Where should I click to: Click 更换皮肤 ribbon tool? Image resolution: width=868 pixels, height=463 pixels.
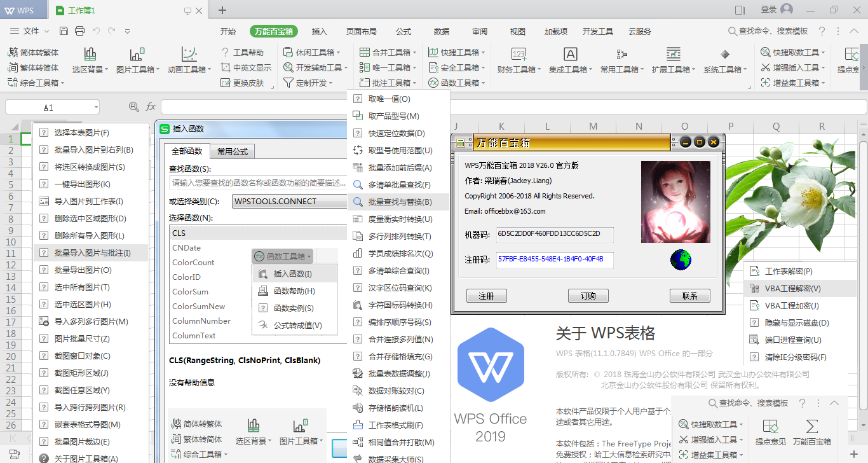pyautogui.click(x=242, y=83)
